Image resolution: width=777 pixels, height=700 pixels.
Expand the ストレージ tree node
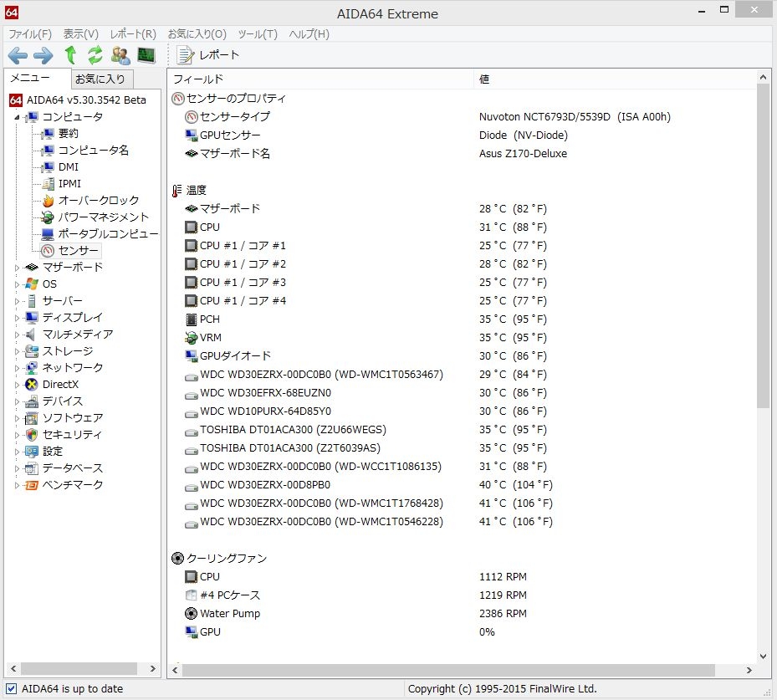[16, 351]
